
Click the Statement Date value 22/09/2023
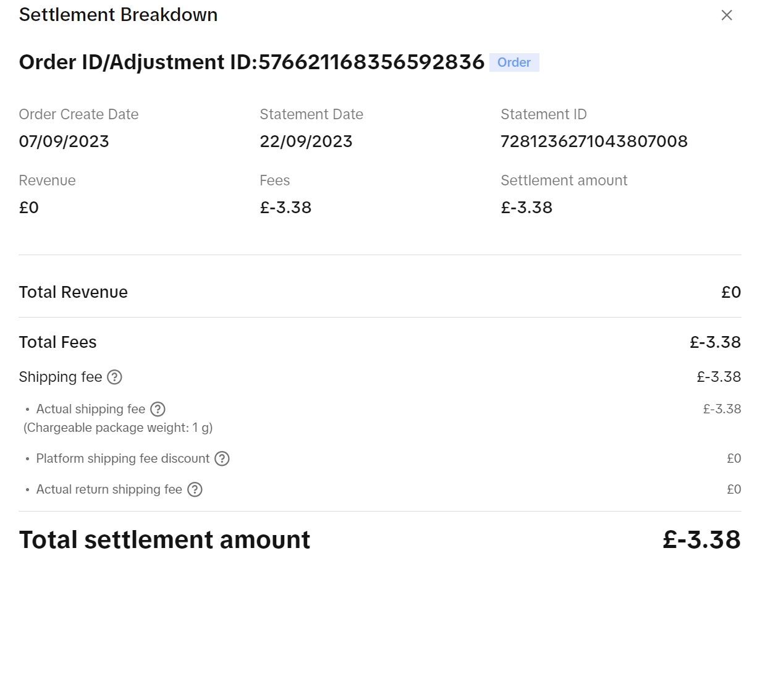point(306,141)
